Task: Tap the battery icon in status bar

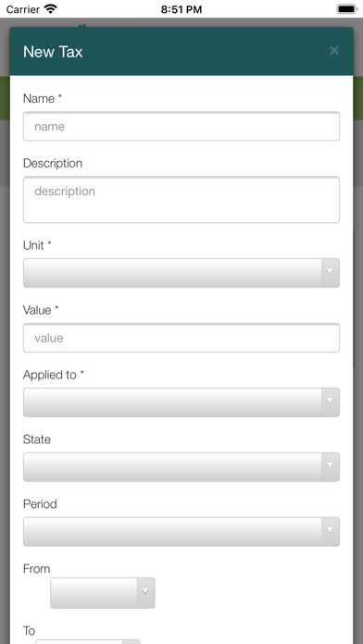Action: tap(347, 9)
